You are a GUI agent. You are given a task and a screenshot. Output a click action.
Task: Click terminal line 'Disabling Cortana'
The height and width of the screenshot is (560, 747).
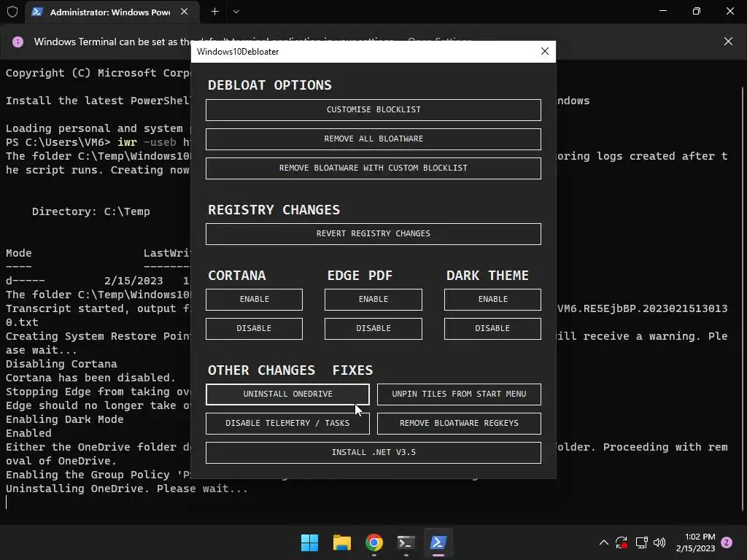point(61,364)
